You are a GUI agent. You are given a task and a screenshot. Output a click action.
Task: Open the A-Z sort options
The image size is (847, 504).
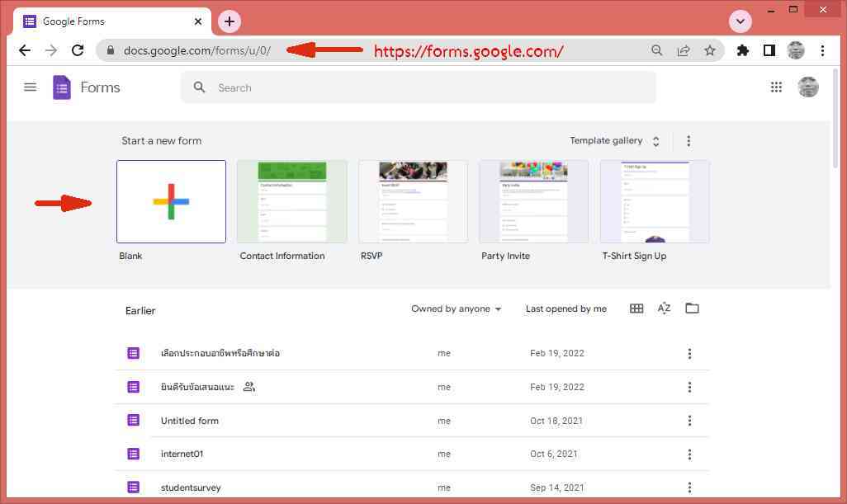[664, 309]
